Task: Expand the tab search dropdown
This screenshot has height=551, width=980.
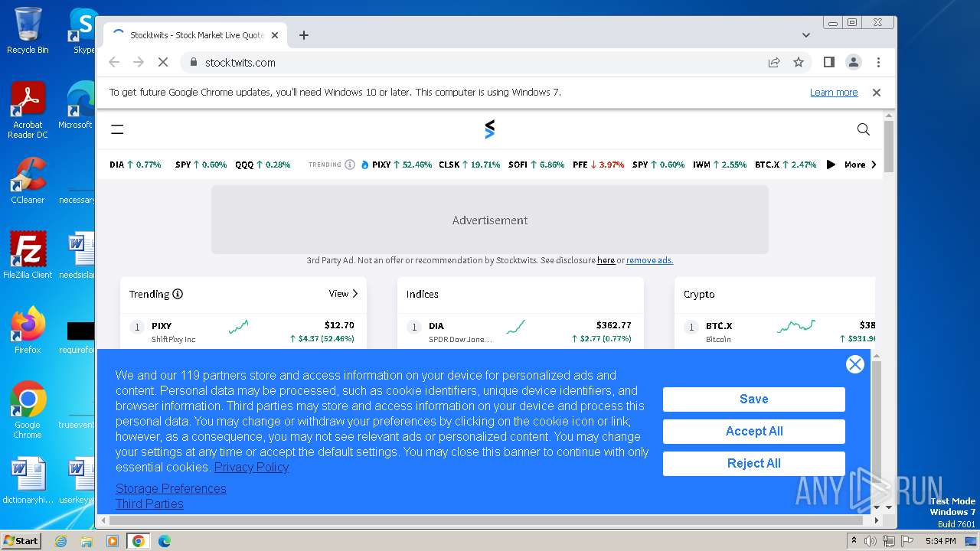Action: tap(806, 35)
